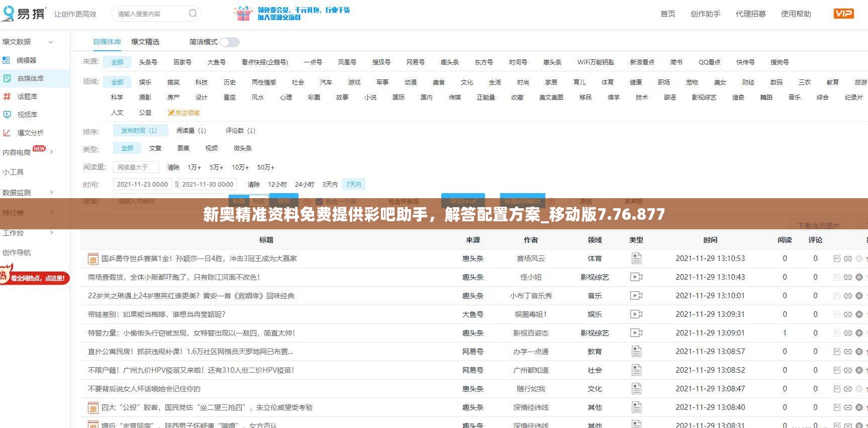Image resolution: width=868 pixels, height=428 pixels.
Task: Clear the time filter
Action: pyautogui.click(x=254, y=185)
